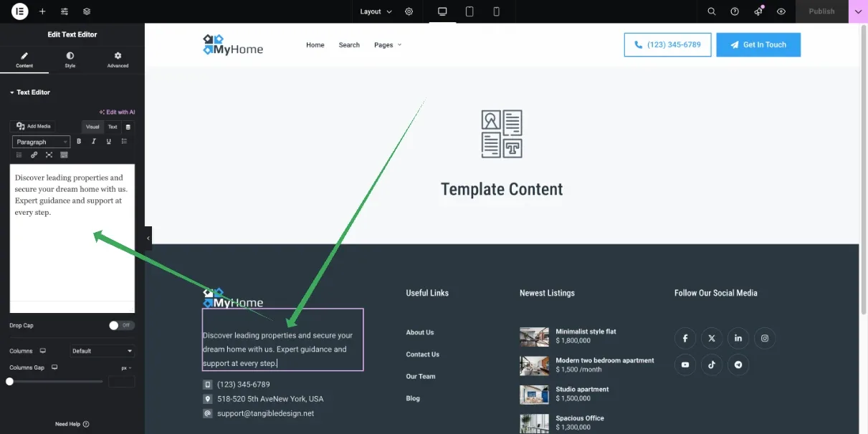This screenshot has height=434, width=868.
Task: Toggle the editor toolbar (kitchen sink) icon
Action: click(64, 155)
